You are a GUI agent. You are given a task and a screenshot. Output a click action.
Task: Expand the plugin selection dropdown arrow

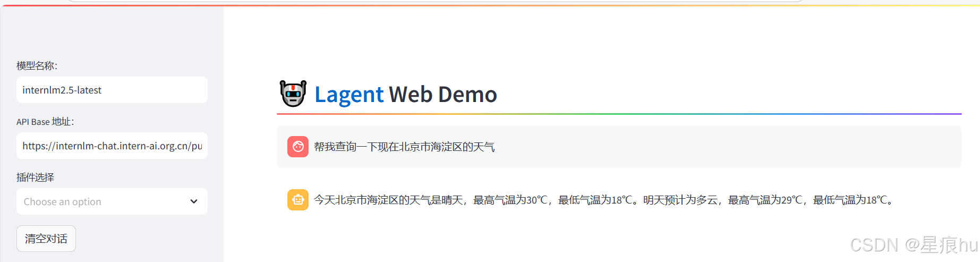click(x=194, y=201)
